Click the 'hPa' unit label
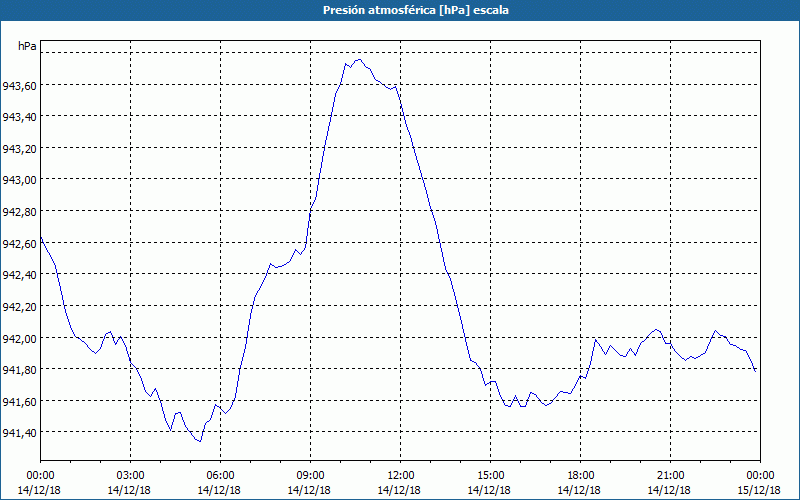800x500 pixels. [x=27, y=46]
